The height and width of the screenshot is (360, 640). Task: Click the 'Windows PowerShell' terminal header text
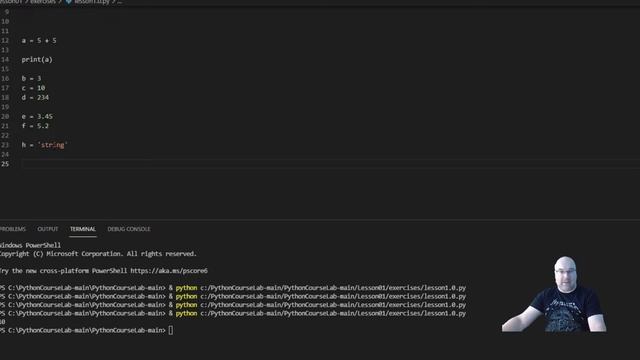tap(30, 245)
